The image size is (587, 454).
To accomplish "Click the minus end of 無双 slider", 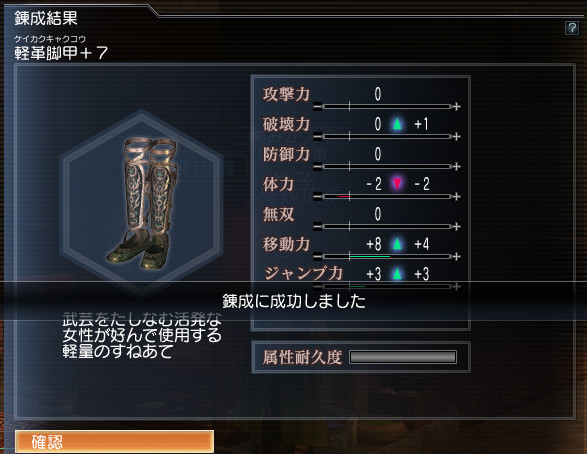I will [x=317, y=226].
